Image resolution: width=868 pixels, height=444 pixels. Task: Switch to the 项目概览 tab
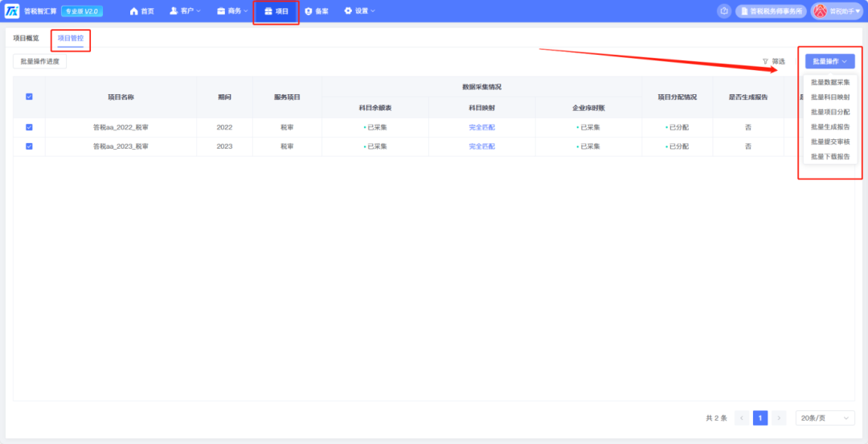click(x=26, y=39)
